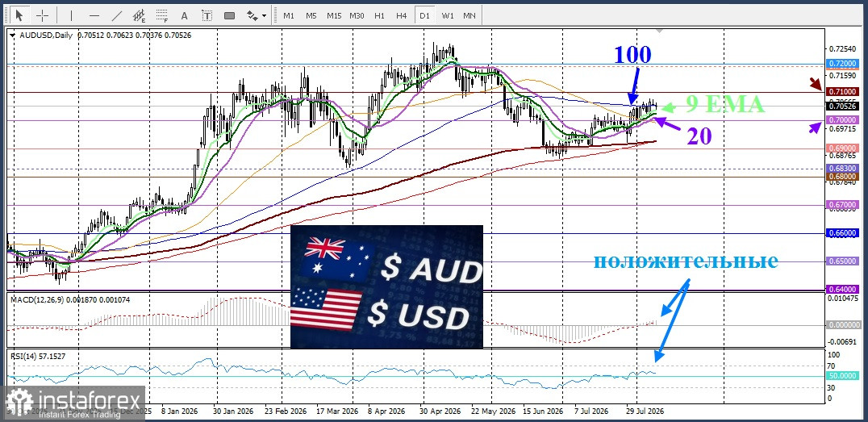Screen dimensions: 868x422
Task: Switch chart to M5 timeframe
Action: coord(311,15)
